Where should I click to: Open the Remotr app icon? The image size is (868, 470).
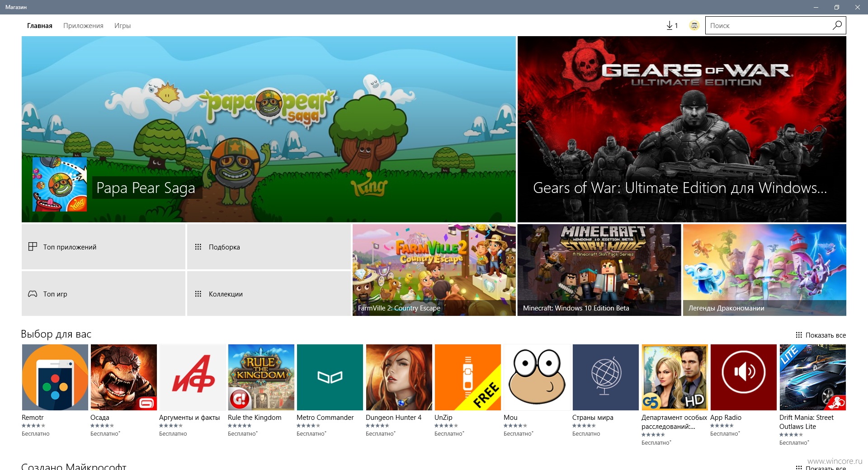click(55, 377)
